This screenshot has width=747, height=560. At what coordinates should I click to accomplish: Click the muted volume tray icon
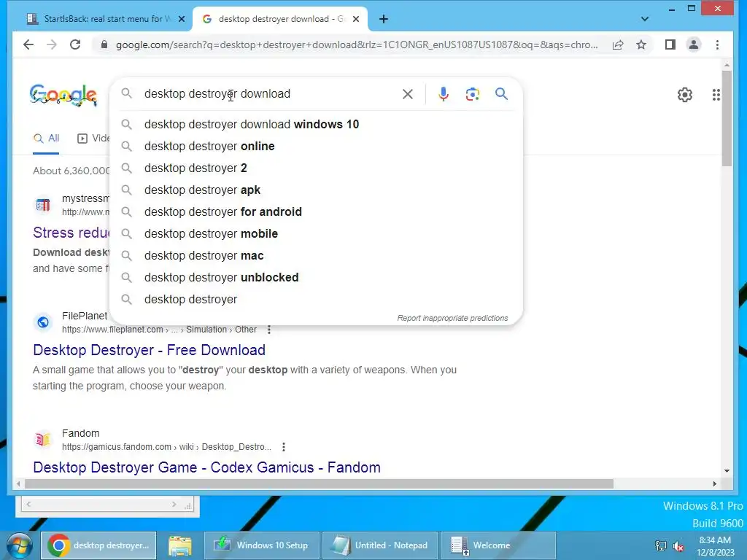(678, 546)
